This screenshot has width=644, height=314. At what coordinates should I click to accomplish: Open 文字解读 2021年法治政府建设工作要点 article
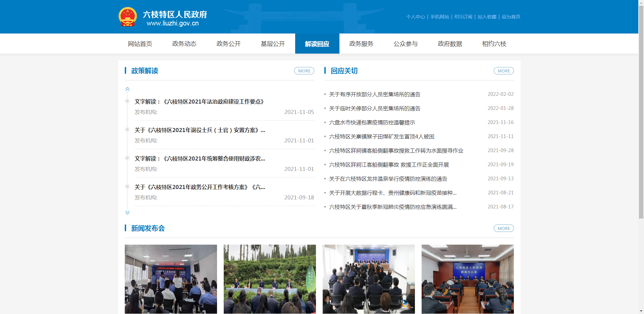[x=199, y=102]
